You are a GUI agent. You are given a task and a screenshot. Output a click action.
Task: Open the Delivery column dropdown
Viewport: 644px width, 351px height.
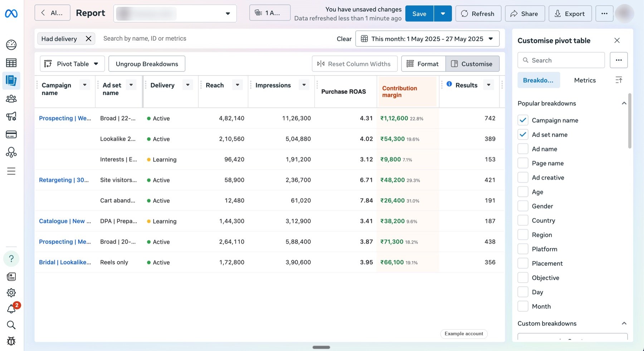pos(187,85)
